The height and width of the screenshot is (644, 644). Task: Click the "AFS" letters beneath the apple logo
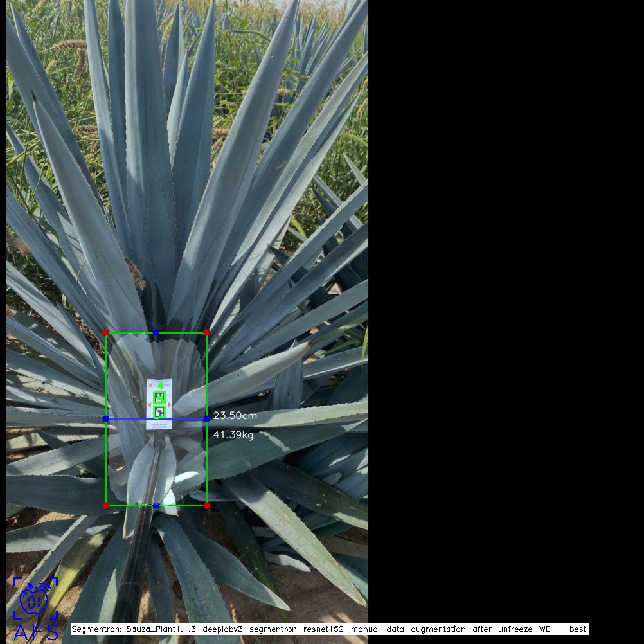pyautogui.click(x=36, y=632)
